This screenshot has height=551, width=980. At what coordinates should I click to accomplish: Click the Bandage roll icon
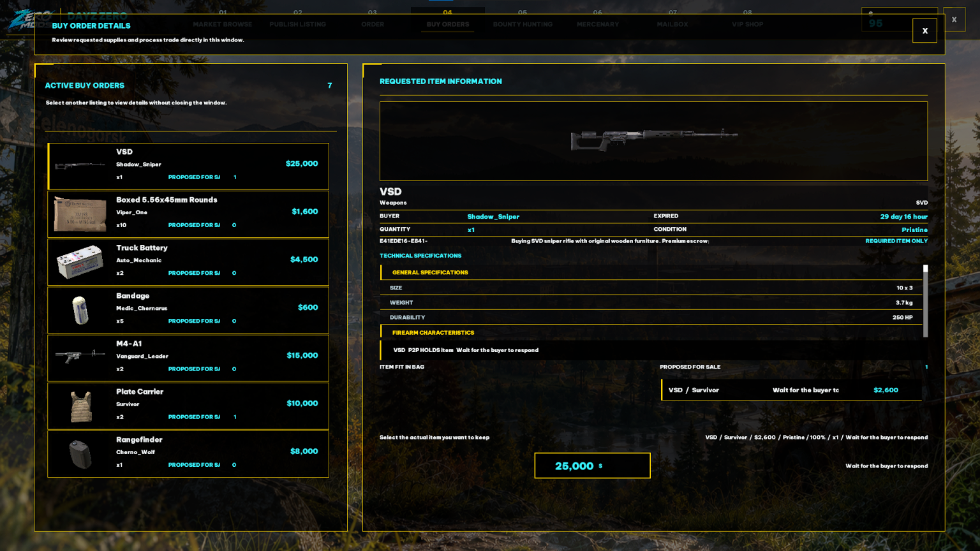(80, 310)
